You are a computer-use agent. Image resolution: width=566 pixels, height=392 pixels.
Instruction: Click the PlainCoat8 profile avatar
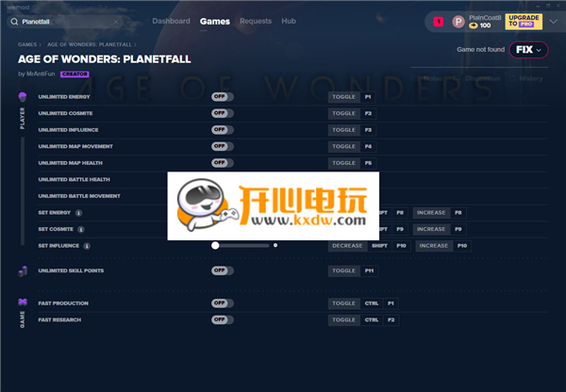(458, 21)
